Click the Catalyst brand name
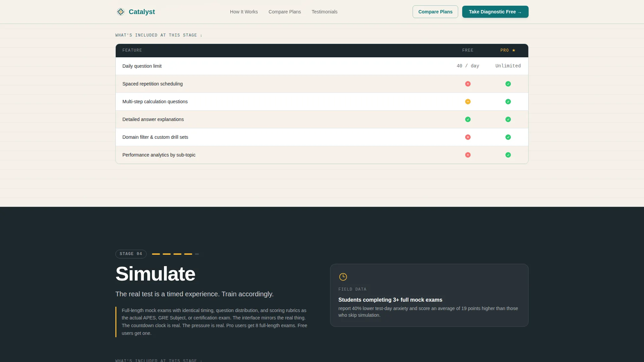This screenshot has width=644, height=362. 142,12
